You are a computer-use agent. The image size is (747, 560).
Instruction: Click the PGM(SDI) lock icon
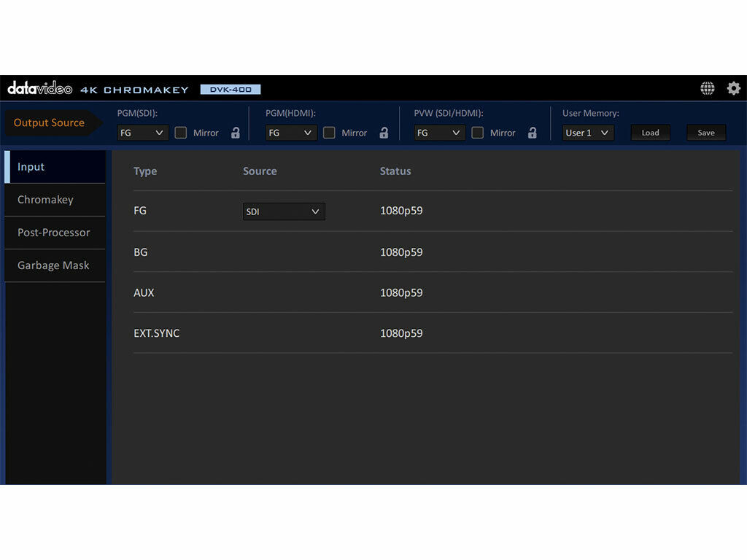tap(236, 133)
